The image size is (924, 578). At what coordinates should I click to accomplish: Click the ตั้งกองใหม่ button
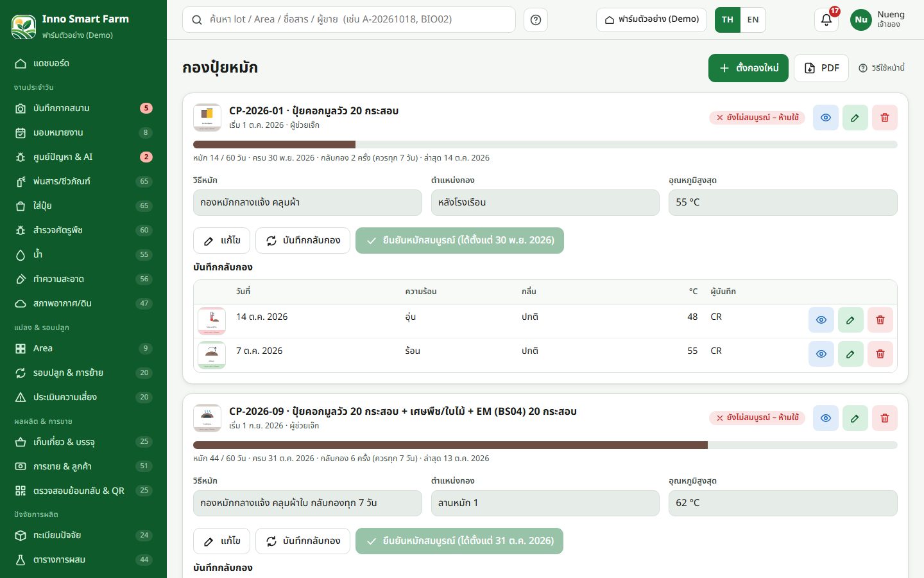(x=748, y=68)
